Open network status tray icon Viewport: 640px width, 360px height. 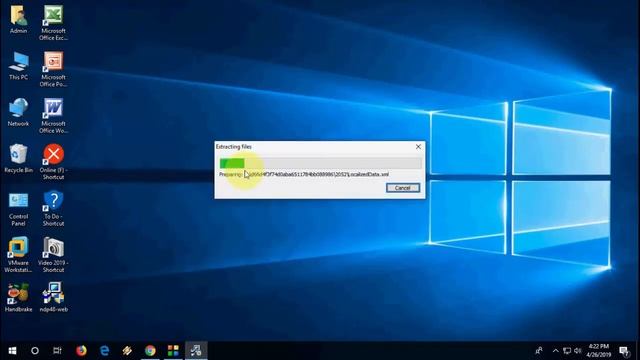tap(567, 351)
